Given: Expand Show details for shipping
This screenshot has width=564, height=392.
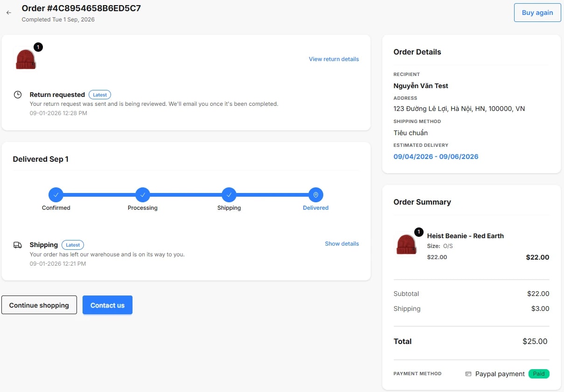Looking at the screenshot, I should (x=342, y=244).
